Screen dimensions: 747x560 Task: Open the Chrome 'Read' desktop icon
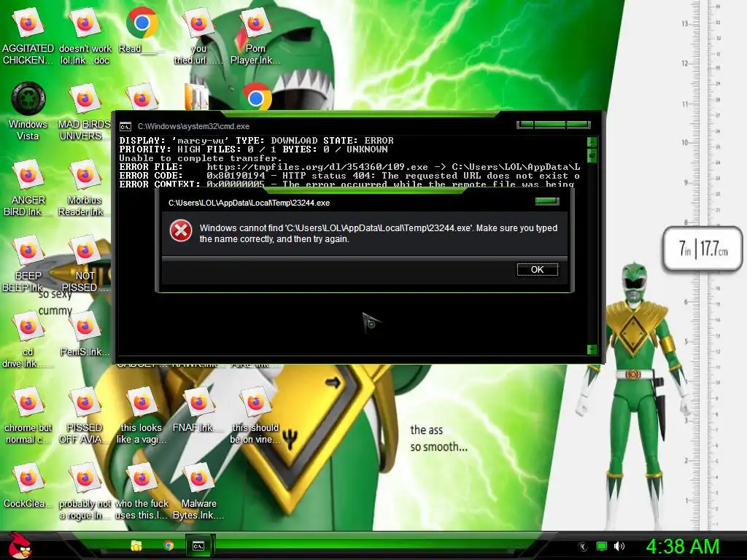point(142,31)
